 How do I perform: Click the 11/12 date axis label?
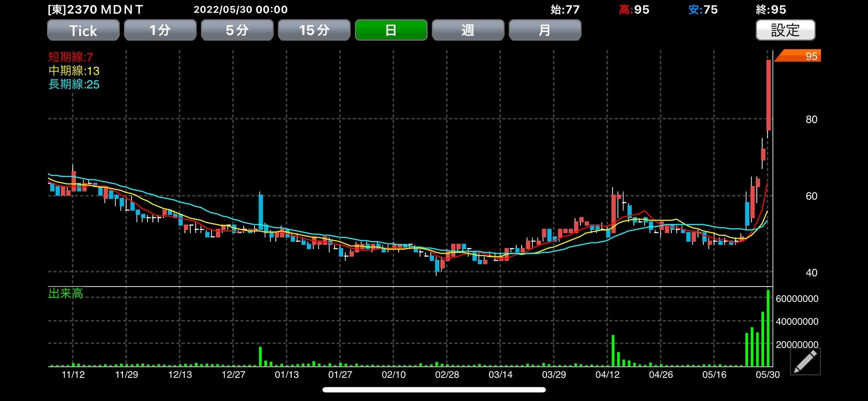pyautogui.click(x=73, y=375)
